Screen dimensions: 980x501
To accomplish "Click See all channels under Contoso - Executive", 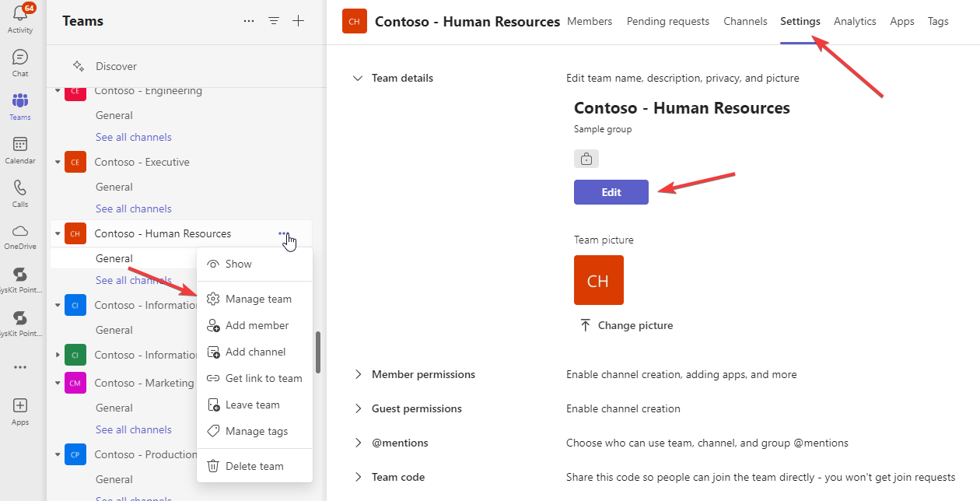I will (x=134, y=208).
